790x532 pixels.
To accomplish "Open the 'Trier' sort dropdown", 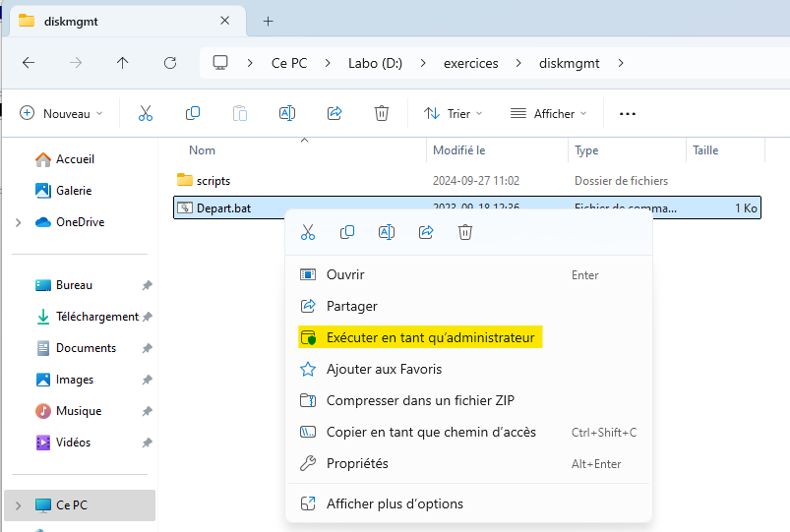I will (454, 114).
